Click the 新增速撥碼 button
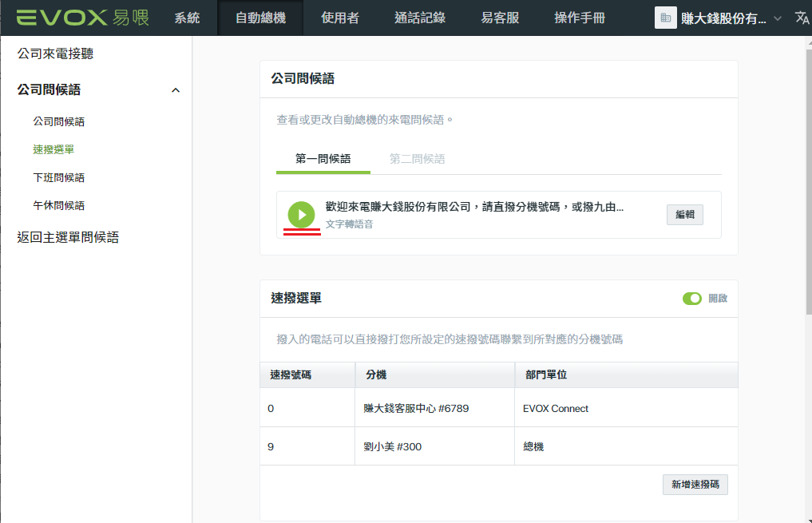This screenshot has width=812, height=523. tap(695, 484)
